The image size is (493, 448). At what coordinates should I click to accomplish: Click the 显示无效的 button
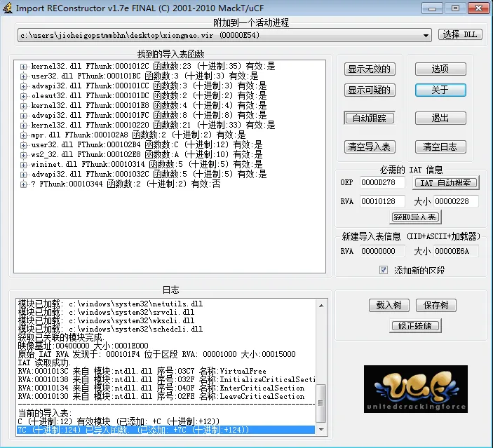[x=370, y=69]
